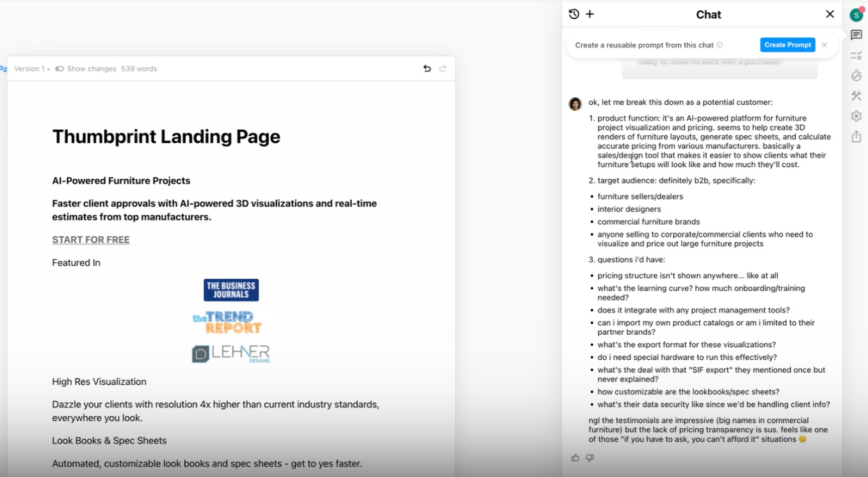Open the user avatar S profile
This screenshot has width=868, height=477.
click(x=856, y=15)
